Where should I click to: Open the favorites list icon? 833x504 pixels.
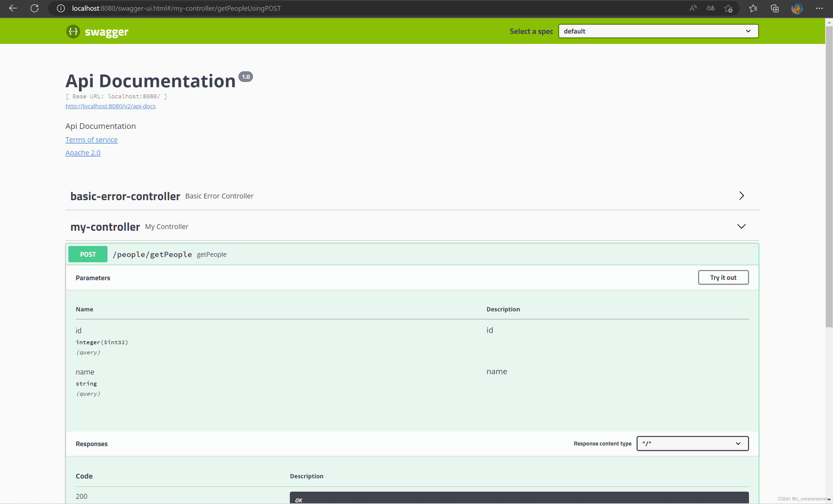[x=753, y=8]
